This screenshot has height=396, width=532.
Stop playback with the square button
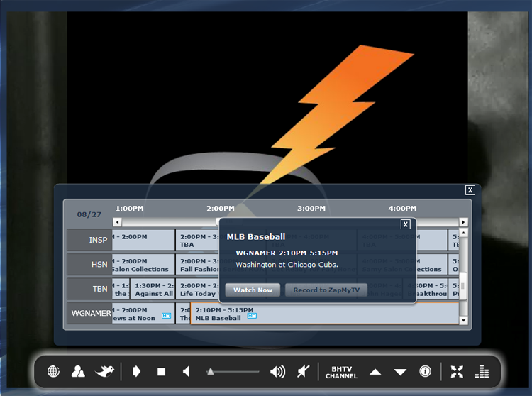(x=161, y=372)
